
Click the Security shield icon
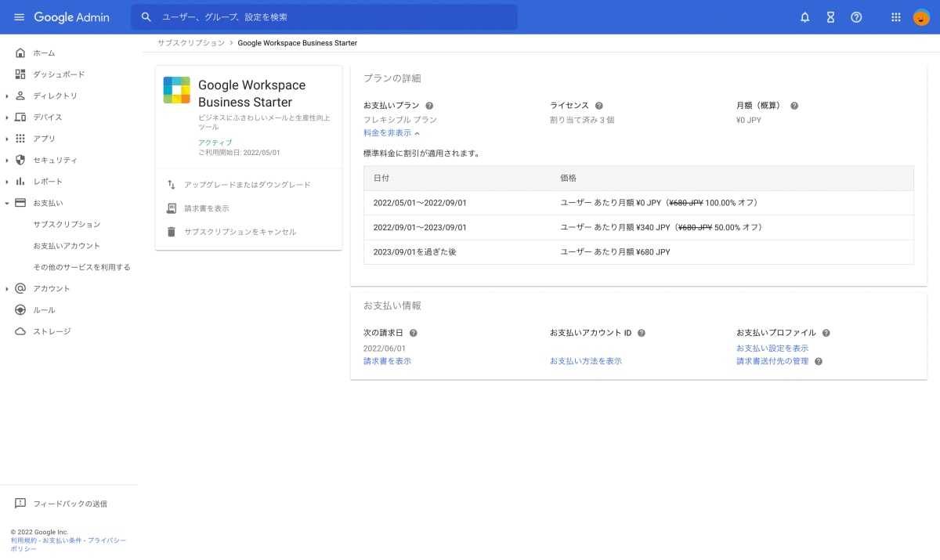[20, 160]
